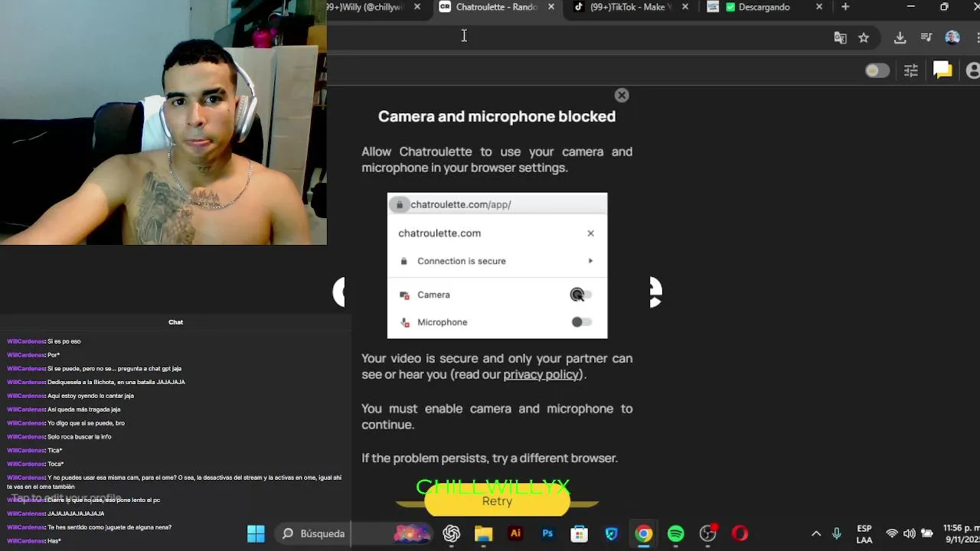Close the TikTok tab
This screenshot has height=551, width=980.
(685, 7)
